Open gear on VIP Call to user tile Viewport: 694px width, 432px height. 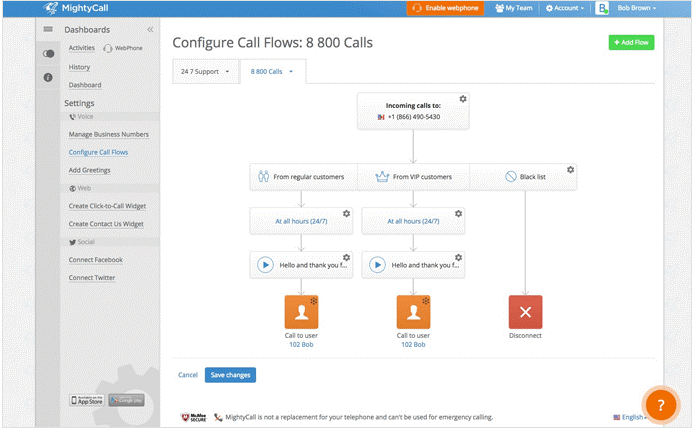[x=426, y=301]
